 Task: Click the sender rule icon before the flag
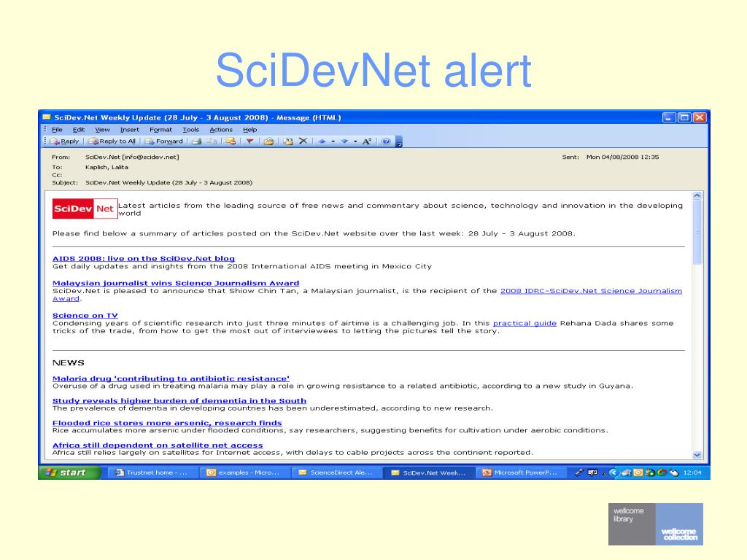[230, 141]
